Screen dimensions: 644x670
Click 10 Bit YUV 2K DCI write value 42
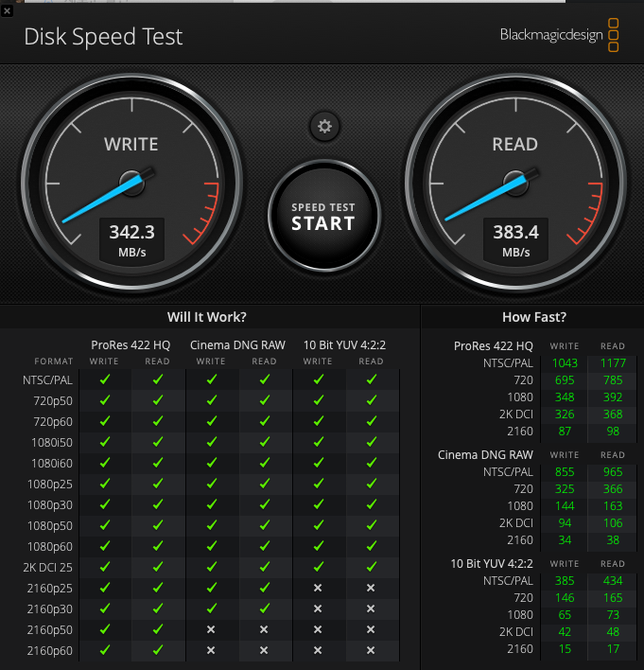565,632
